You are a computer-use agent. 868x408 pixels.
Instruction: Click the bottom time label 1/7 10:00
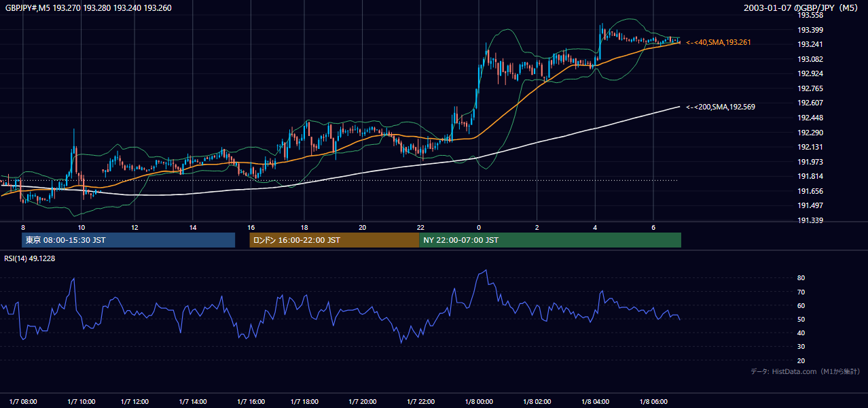(81, 402)
